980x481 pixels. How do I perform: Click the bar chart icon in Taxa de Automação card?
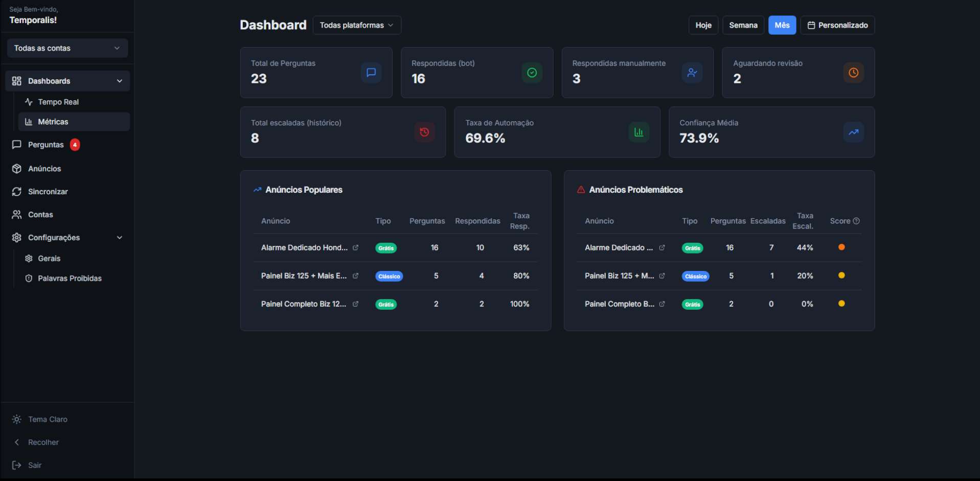pos(639,132)
